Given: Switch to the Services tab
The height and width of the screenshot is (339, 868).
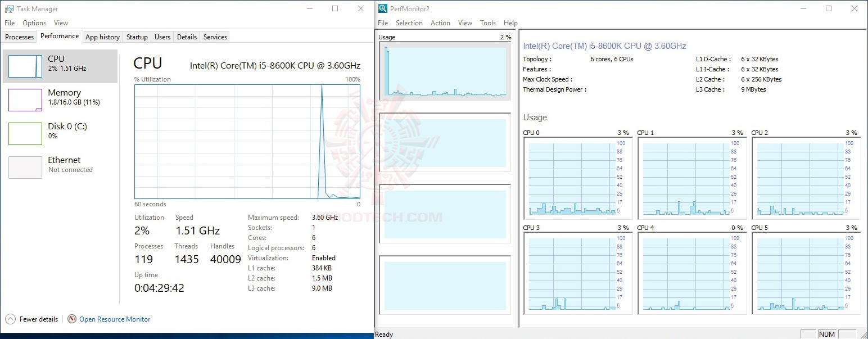Looking at the screenshot, I should pos(215,37).
